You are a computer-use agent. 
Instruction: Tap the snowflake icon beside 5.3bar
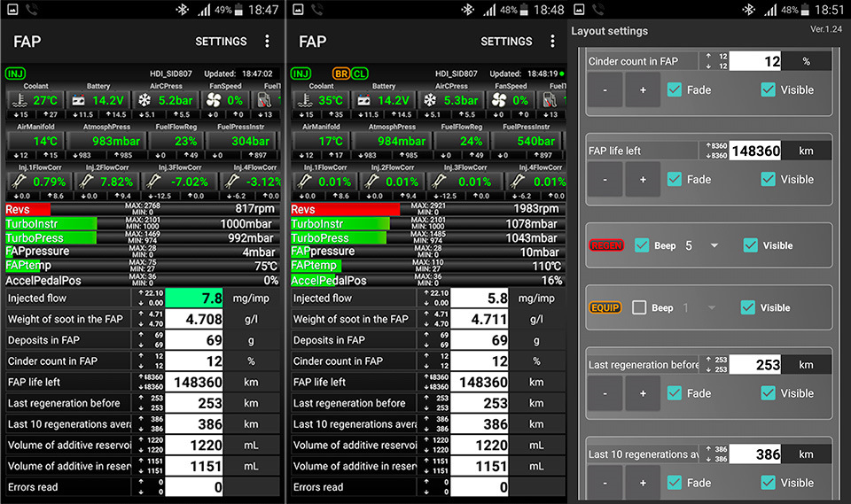tap(430, 100)
